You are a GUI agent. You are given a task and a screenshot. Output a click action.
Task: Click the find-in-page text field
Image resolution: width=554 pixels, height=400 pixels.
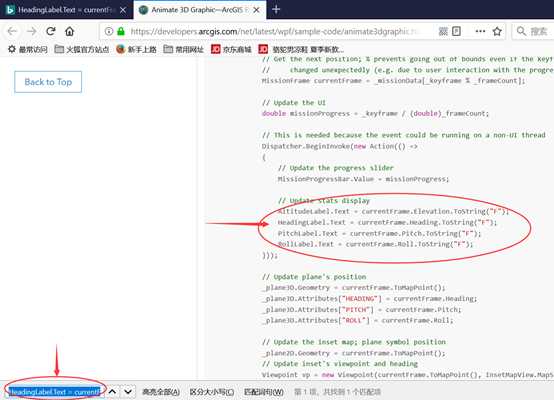(55, 392)
